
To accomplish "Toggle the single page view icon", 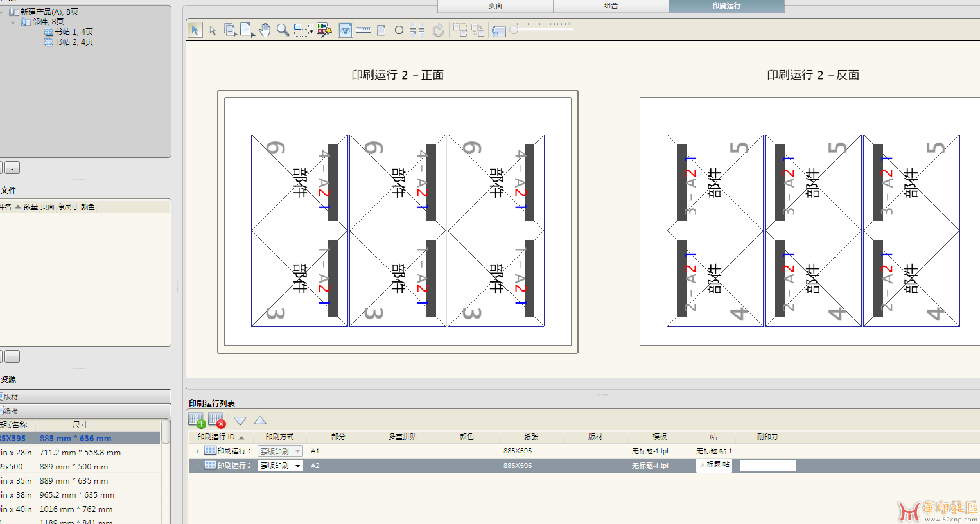I will [x=381, y=30].
